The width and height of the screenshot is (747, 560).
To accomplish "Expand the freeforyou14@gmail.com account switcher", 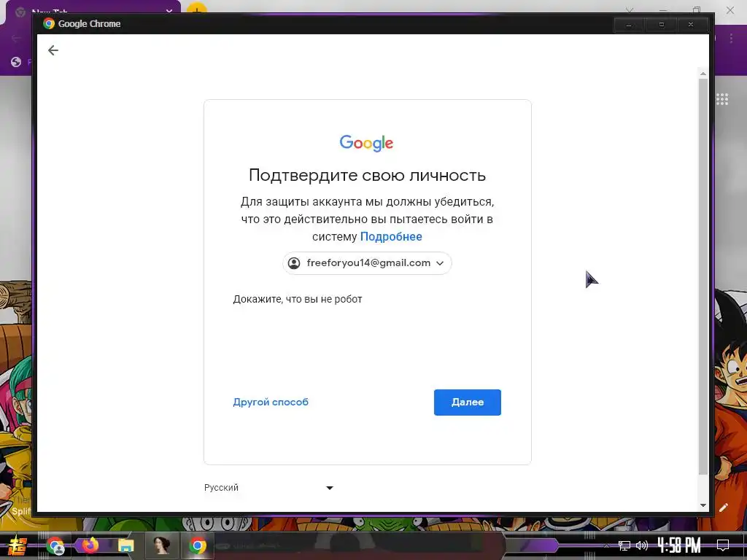I will (x=367, y=262).
